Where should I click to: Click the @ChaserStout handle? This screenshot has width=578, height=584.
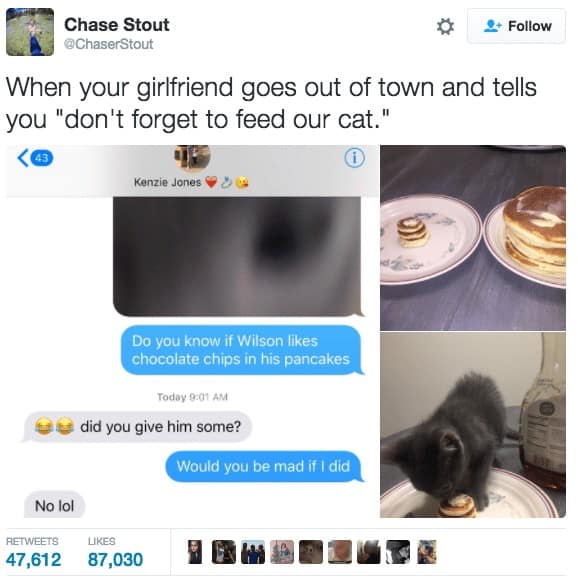(x=108, y=44)
